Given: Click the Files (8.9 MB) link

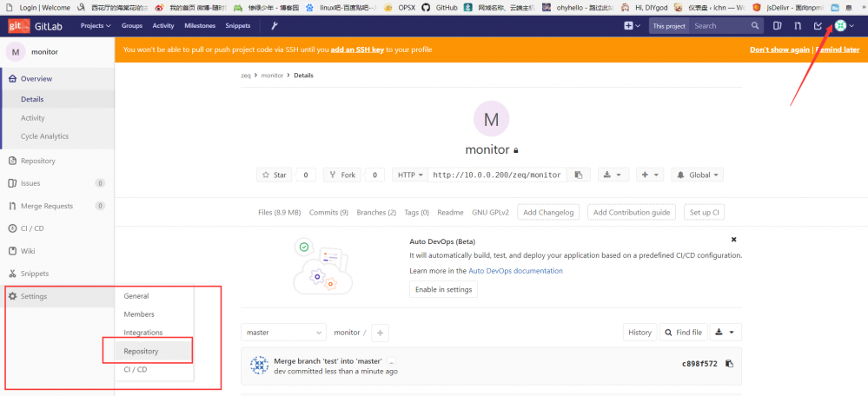Looking at the screenshot, I should [280, 213].
